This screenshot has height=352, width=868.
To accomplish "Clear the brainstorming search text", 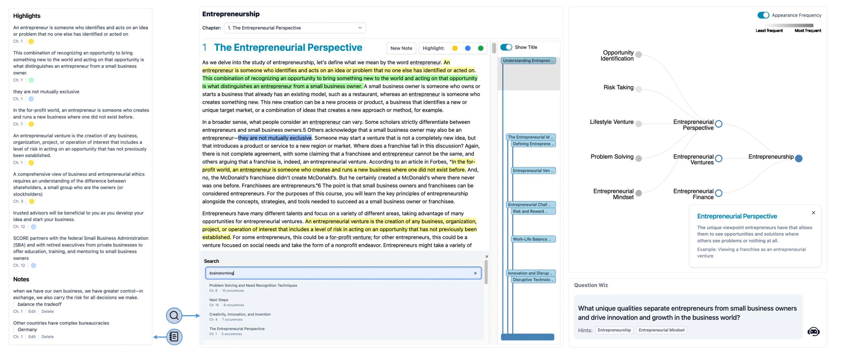I will (x=475, y=273).
